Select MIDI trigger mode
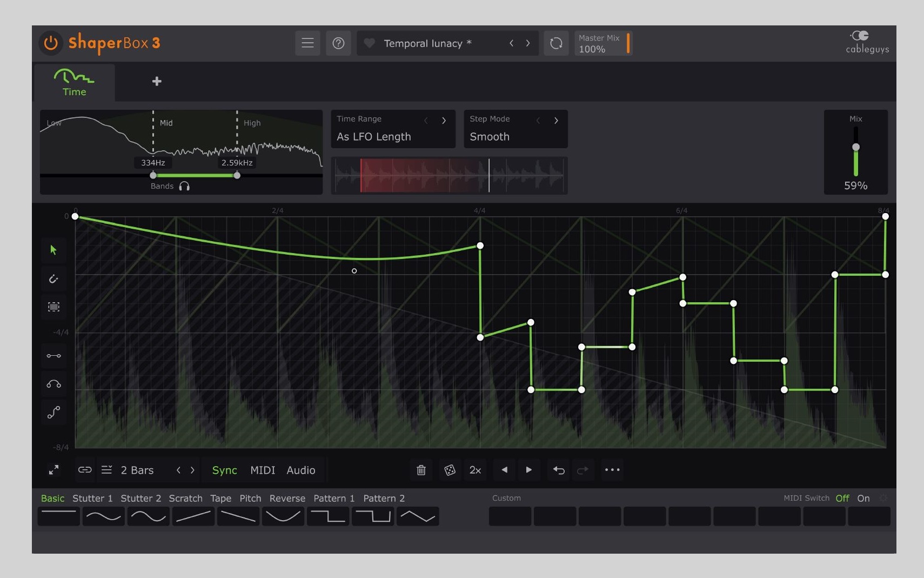The height and width of the screenshot is (578, 924). 263,470
